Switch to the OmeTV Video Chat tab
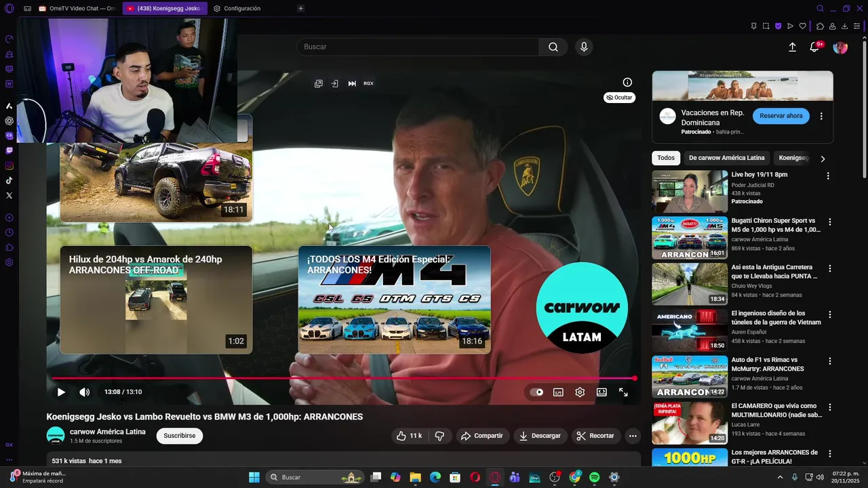Viewport: 868px width, 488px height. [77, 8]
